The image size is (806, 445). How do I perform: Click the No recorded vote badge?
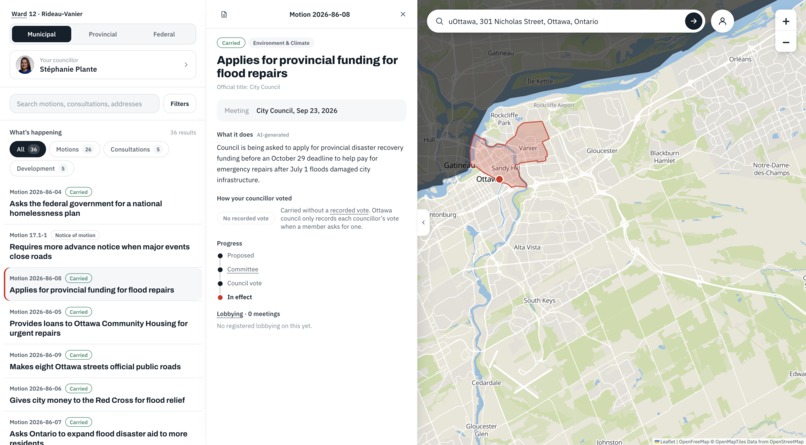pos(246,218)
